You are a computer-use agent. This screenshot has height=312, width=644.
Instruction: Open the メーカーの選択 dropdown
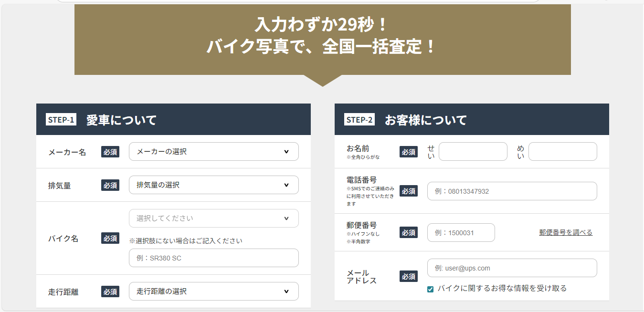coord(214,152)
